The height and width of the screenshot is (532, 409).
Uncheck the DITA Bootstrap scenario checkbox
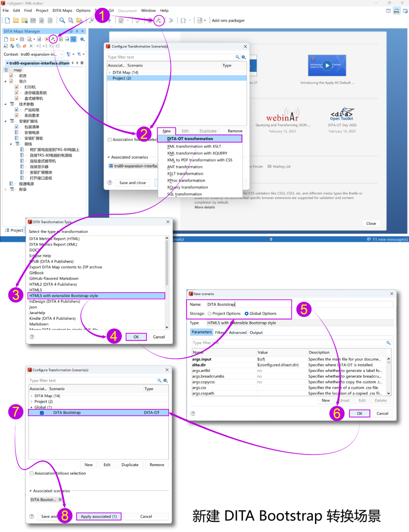(42, 413)
